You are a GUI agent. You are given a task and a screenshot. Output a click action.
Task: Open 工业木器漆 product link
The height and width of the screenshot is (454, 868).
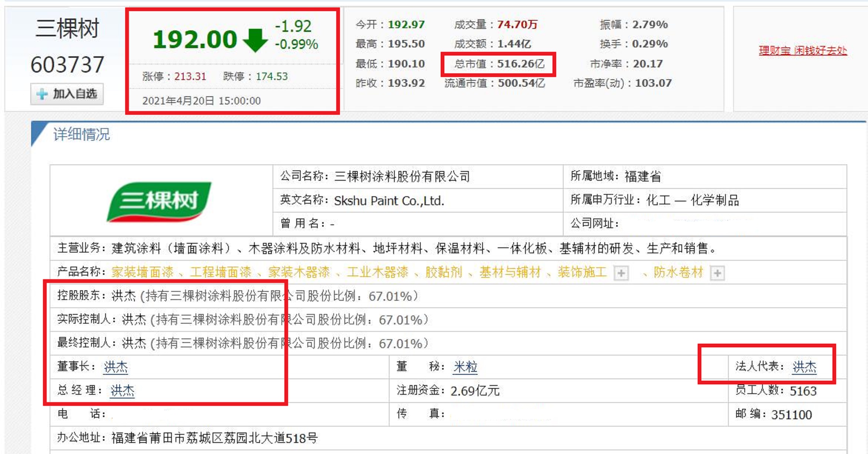click(x=377, y=272)
